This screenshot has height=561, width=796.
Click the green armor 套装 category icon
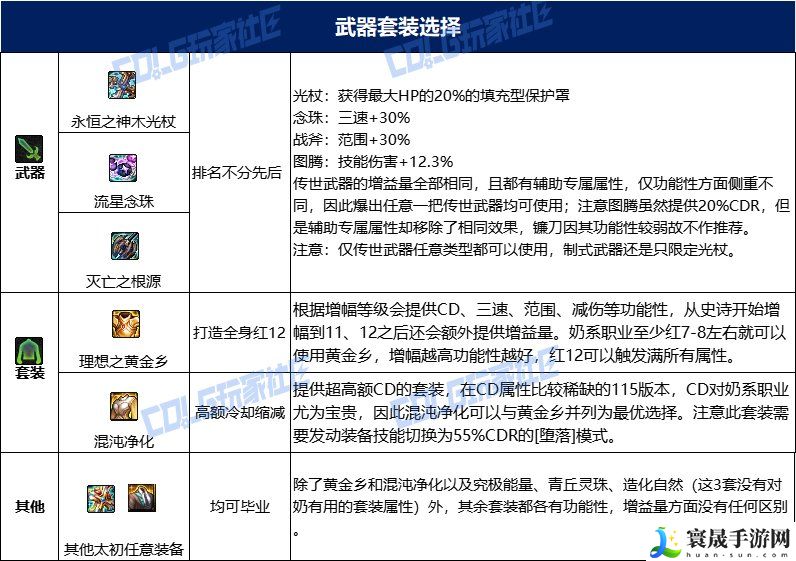(29, 351)
